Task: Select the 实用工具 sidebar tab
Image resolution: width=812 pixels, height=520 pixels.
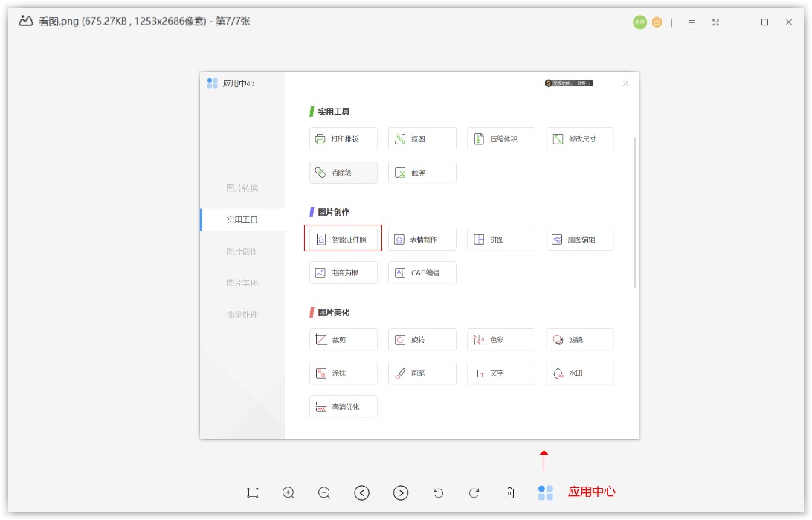Action: [x=242, y=219]
